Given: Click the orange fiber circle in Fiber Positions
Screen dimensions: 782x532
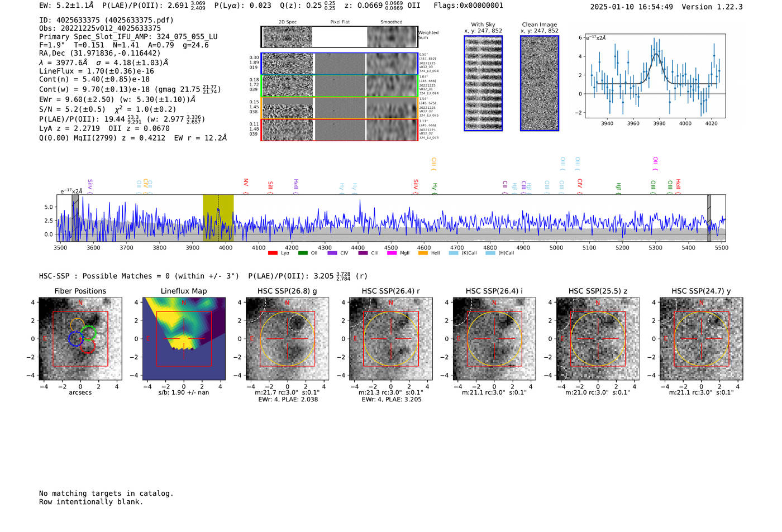Looking at the screenshot, I should point(78,325).
